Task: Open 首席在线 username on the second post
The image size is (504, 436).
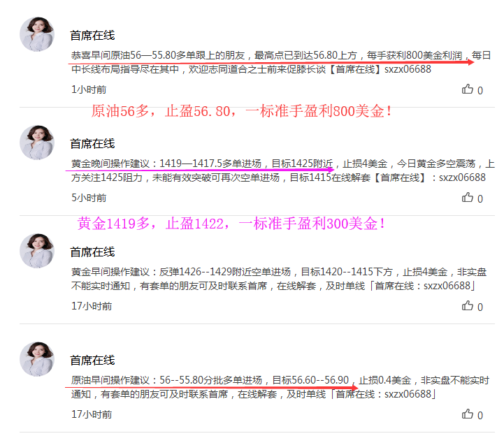Action: point(92,144)
